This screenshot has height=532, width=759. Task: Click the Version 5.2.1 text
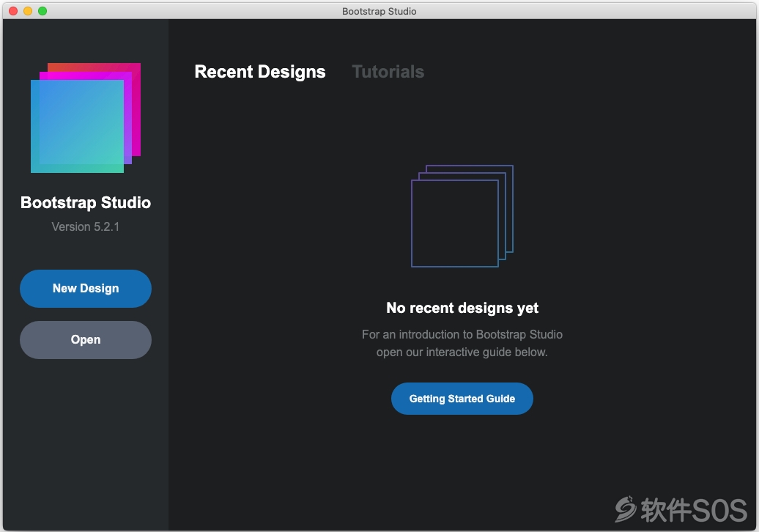click(x=85, y=226)
